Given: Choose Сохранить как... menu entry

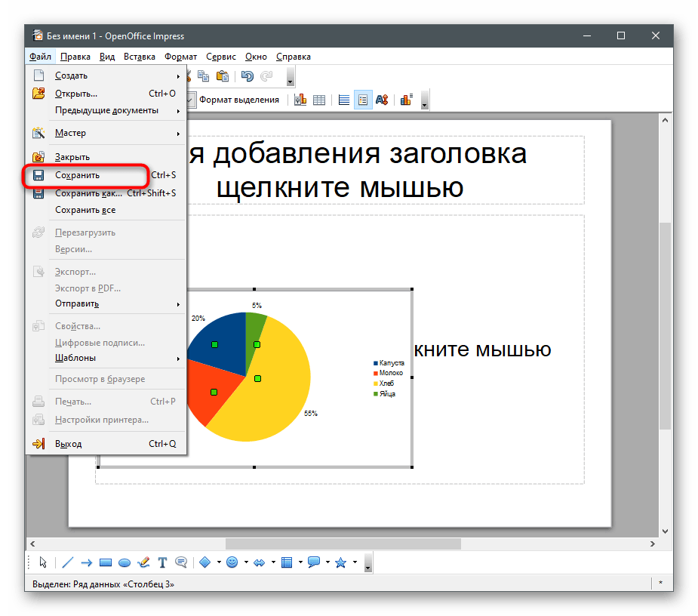Looking at the screenshot, I should coord(88,193).
